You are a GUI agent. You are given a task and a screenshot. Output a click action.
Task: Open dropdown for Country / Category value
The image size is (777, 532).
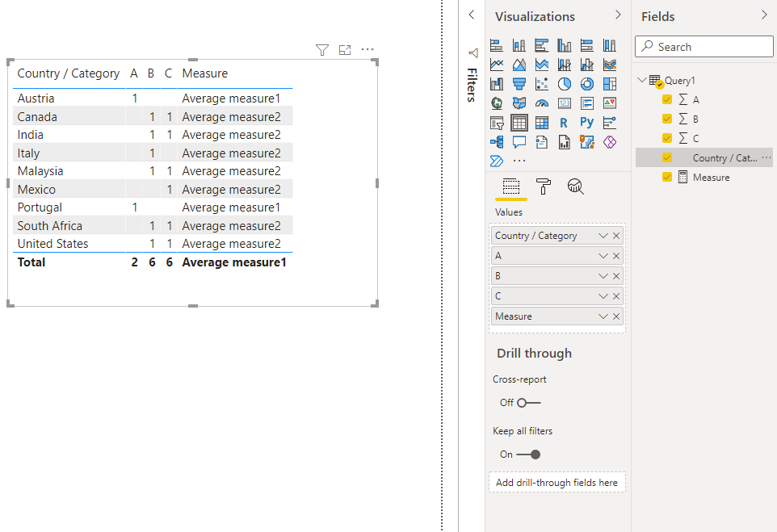603,236
